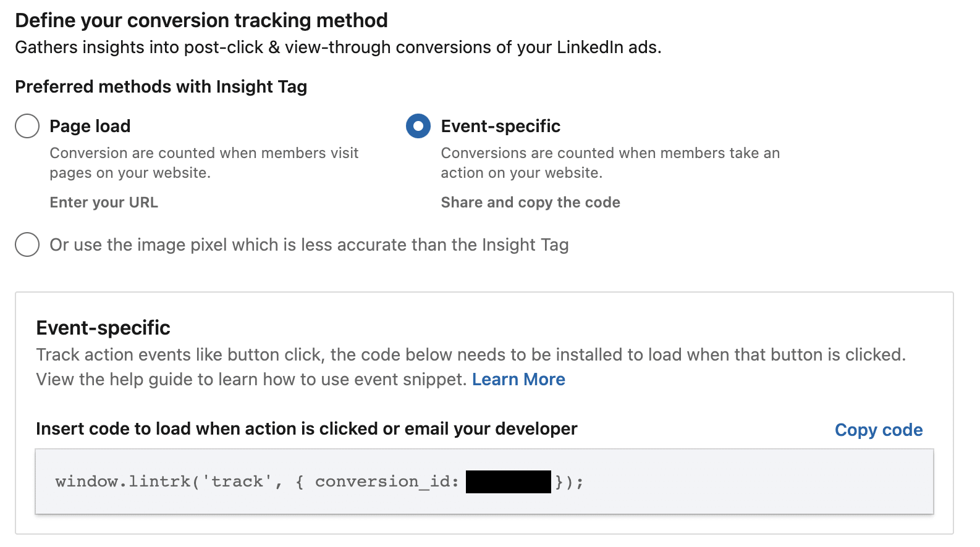Click the "Or use the image pixel" label

coord(309,245)
